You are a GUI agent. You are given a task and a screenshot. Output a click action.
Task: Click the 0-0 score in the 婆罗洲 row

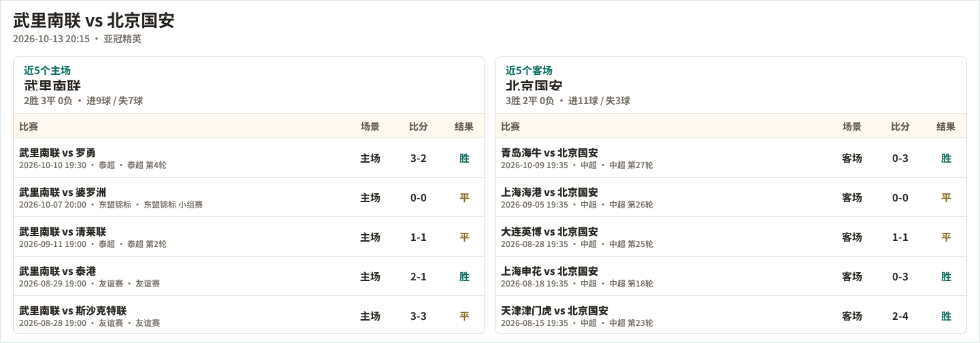[419, 197]
